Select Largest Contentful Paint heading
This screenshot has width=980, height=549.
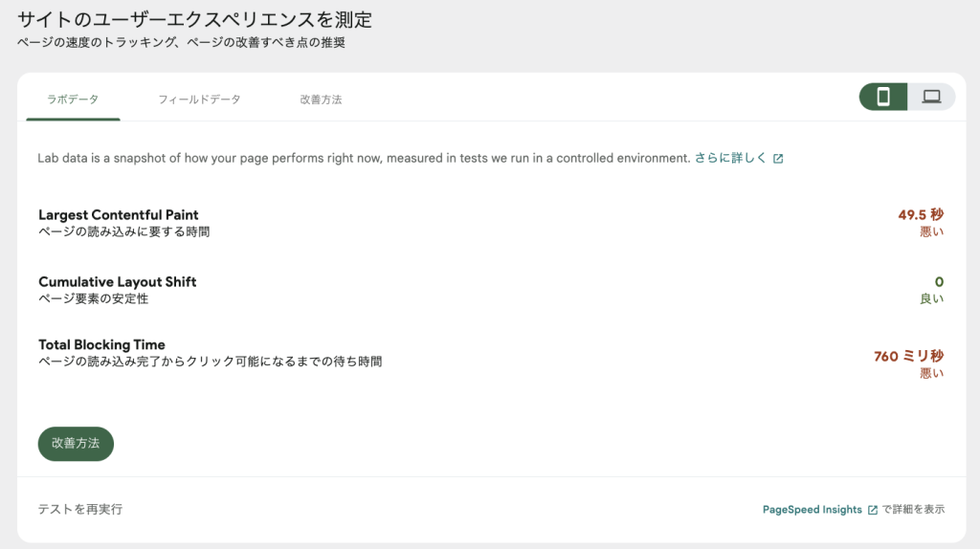pos(118,215)
